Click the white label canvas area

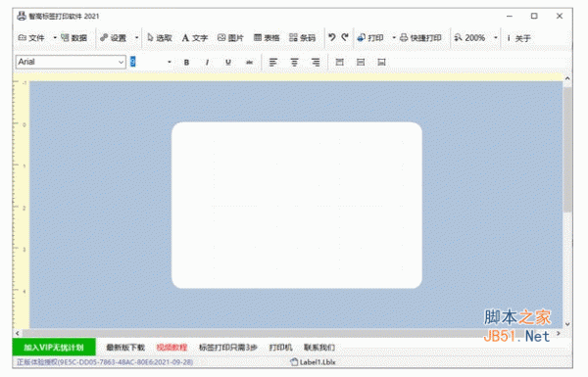point(297,205)
